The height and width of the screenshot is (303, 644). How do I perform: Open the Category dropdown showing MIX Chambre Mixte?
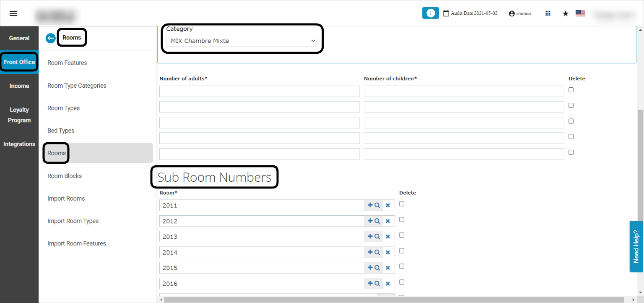tap(241, 41)
